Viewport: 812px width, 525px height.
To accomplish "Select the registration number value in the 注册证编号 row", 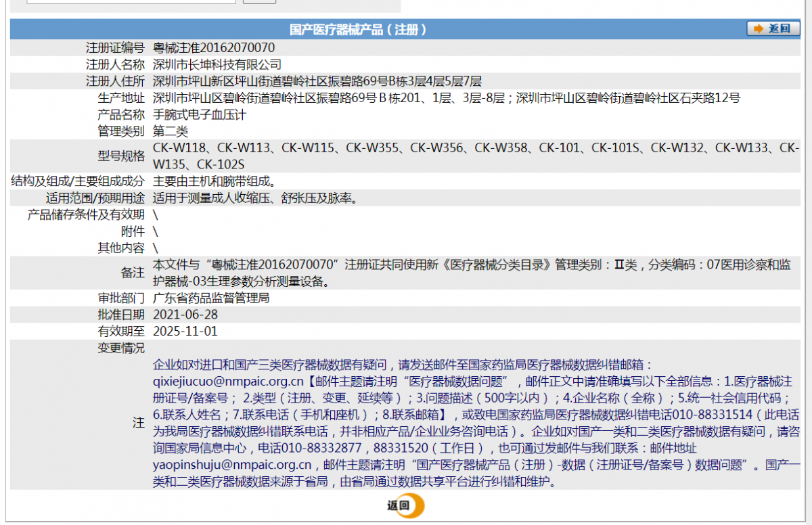I will tap(215, 48).
